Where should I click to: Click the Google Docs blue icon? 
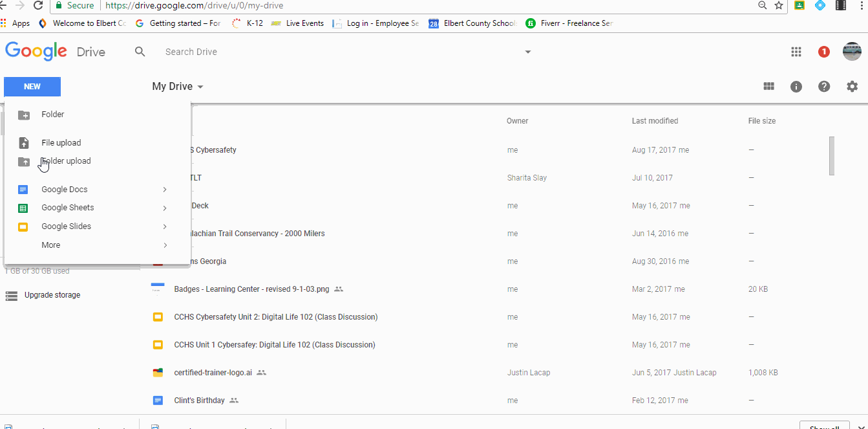[23, 190]
